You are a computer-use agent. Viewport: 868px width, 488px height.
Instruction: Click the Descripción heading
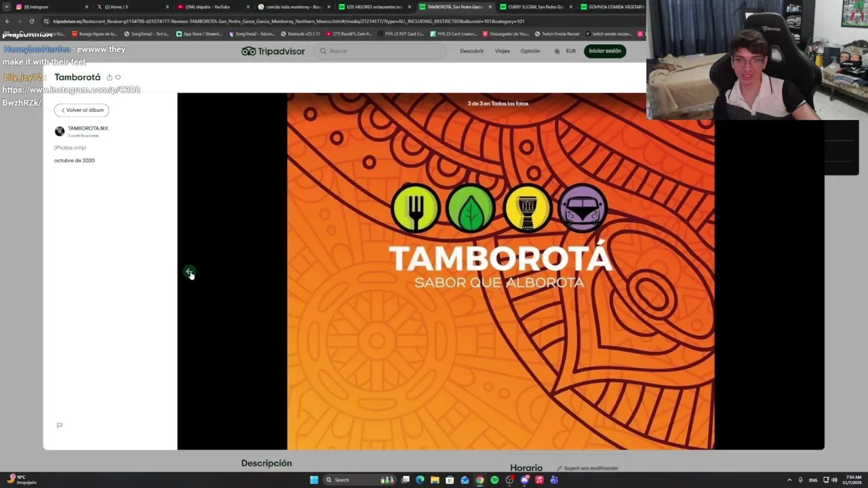coord(267,463)
